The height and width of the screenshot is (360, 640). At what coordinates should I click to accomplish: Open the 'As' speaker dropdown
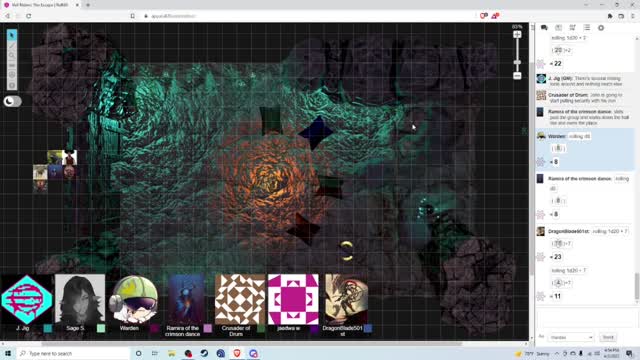pos(571,338)
